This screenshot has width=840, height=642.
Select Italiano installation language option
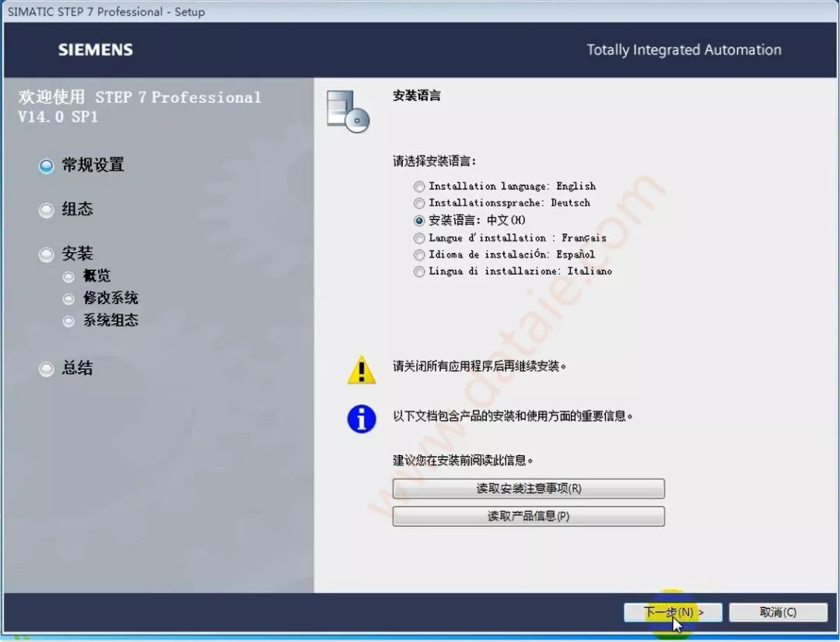tap(419, 271)
